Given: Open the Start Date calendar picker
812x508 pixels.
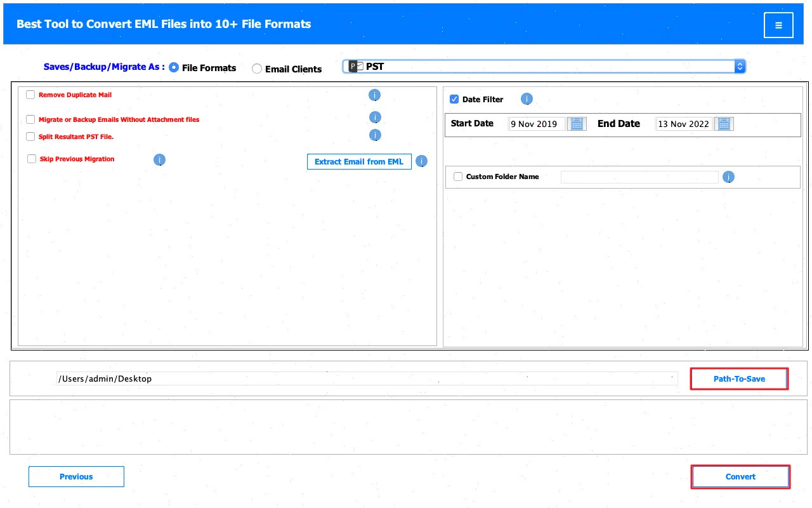Looking at the screenshot, I should [577, 124].
